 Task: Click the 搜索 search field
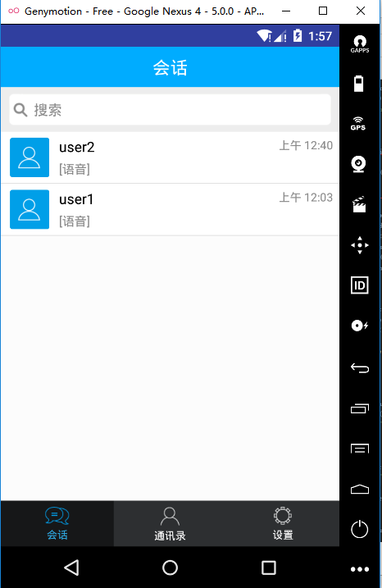[x=170, y=110]
